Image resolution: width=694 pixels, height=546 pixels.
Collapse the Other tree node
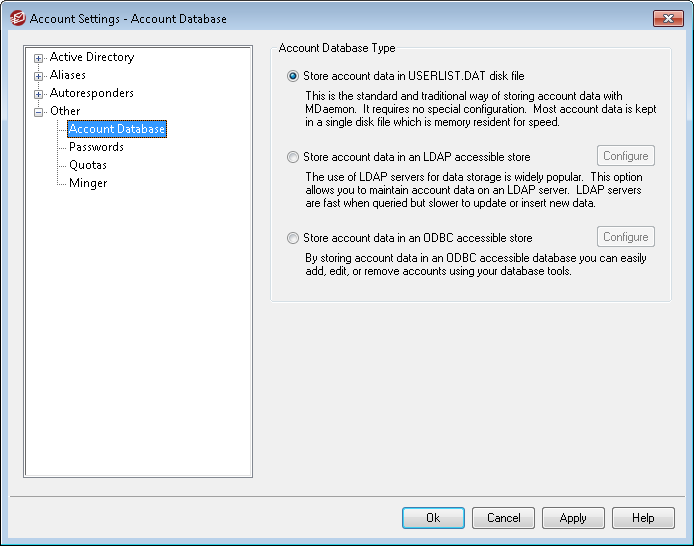[x=39, y=112]
